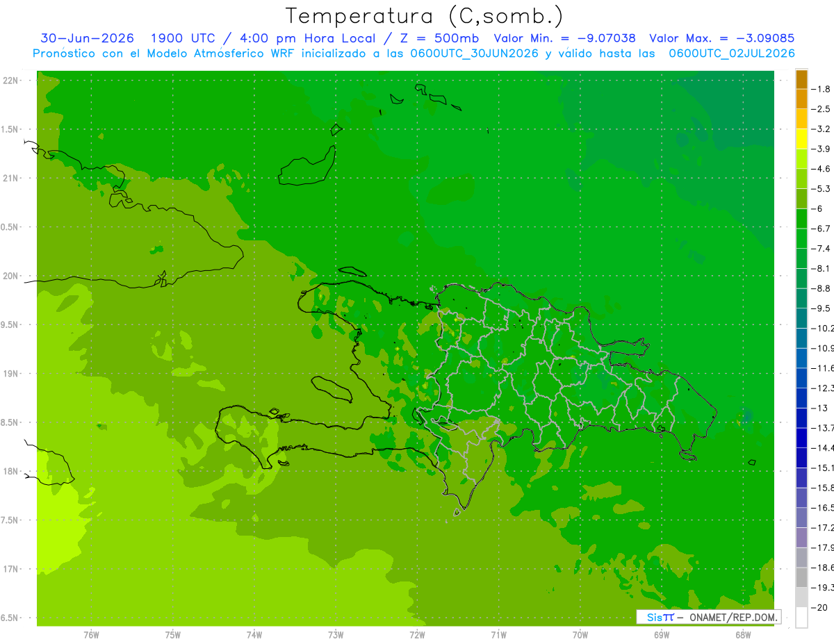Image resolution: width=834 pixels, height=644 pixels.
Task: Pick the dark blue swatch between -13.7 and -14.4
Action: point(801,438)
